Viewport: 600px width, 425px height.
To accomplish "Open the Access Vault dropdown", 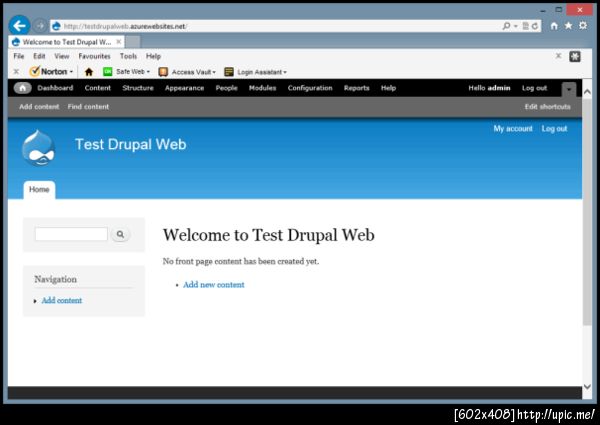I will click(214, 72).
